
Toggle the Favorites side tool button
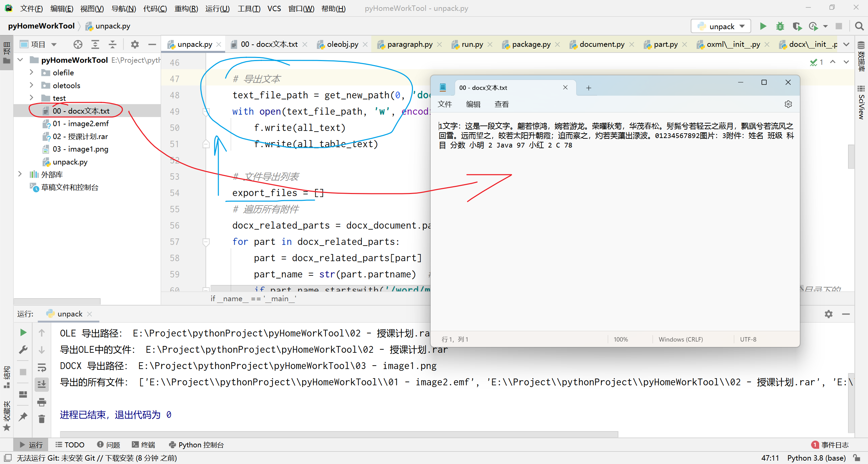coord(6,416)
